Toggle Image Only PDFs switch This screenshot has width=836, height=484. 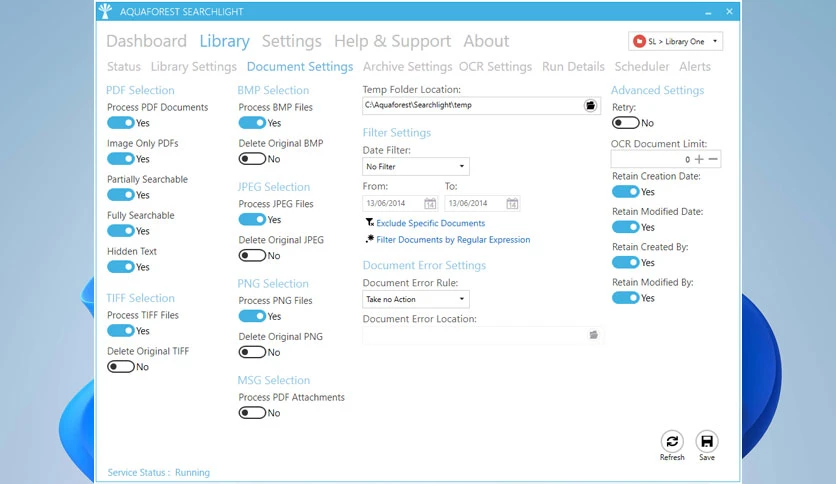[x=120, y=159]
